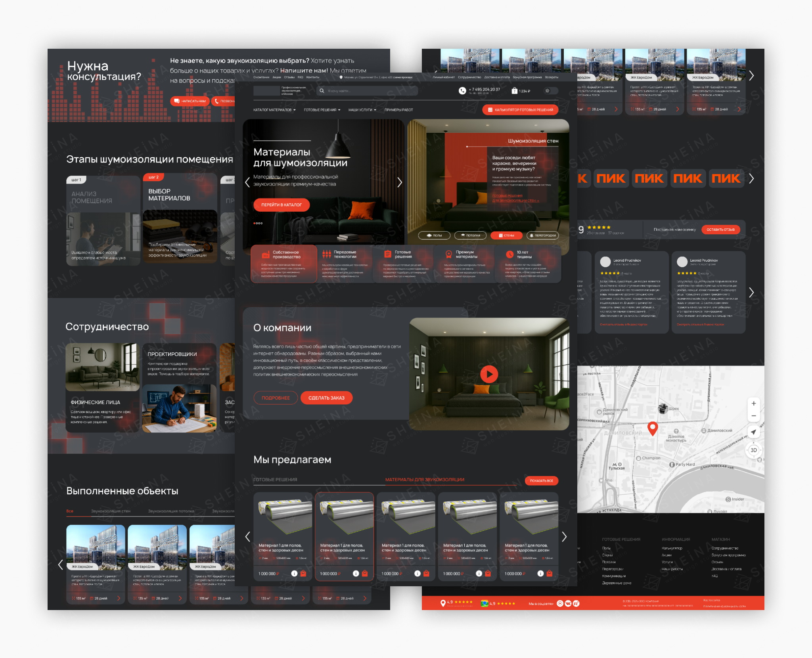Screen dimensions: 812x658
Task: Play the company video
Action: pyautogui.click(x=489, y=374)
